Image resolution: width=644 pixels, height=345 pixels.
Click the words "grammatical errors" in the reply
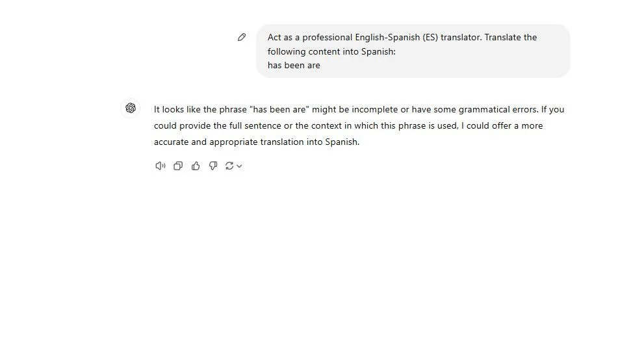click(498, 110)
